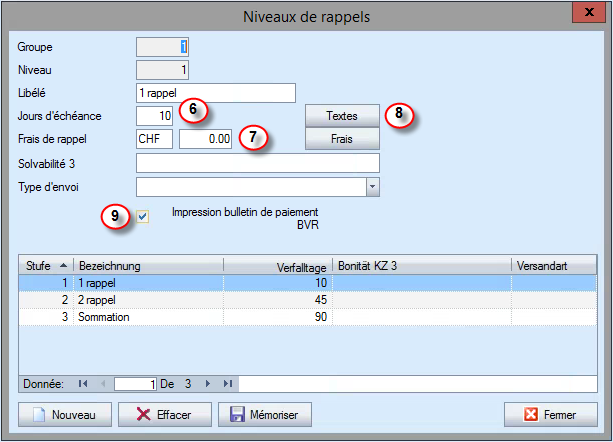613x442 pixels.
Task: Go to last record navigation arrow
Action: (x=228, y=384)
